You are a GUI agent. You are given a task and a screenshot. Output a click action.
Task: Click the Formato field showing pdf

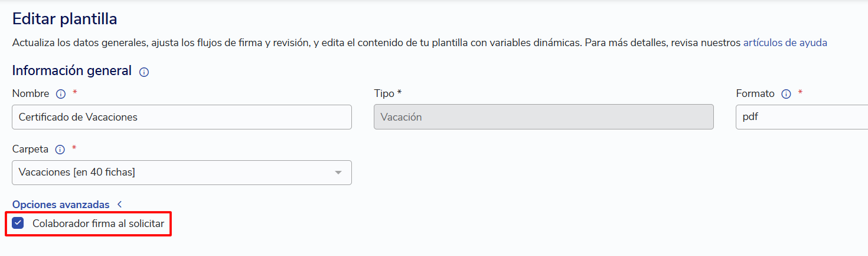click(x=802, y=117)
